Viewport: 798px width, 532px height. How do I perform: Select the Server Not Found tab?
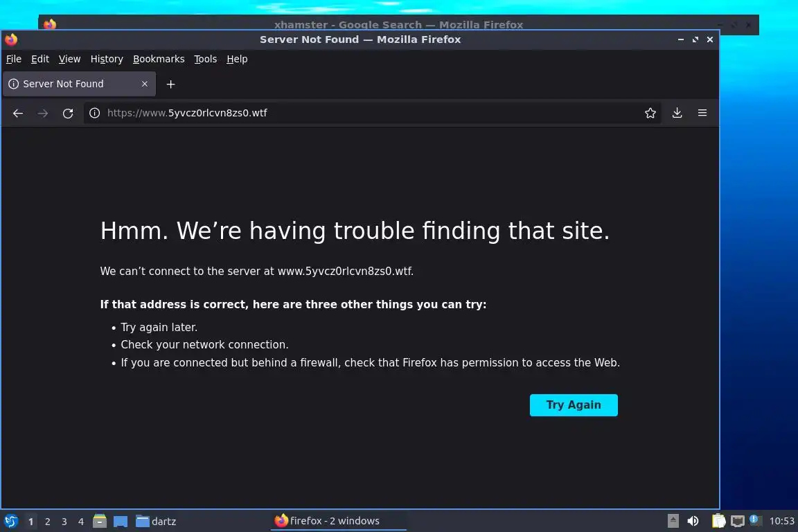click(x=79, y=84)
